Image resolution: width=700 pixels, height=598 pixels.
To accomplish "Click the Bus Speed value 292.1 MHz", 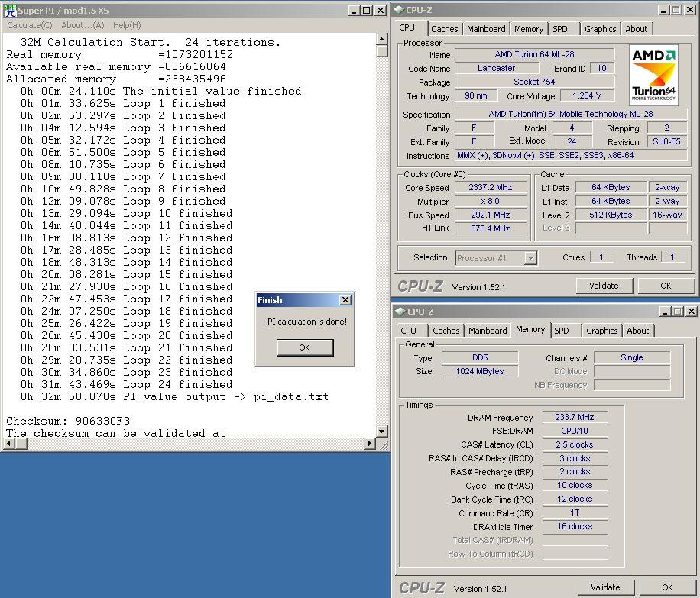I will pyautogui.click(x=490, y=215).
